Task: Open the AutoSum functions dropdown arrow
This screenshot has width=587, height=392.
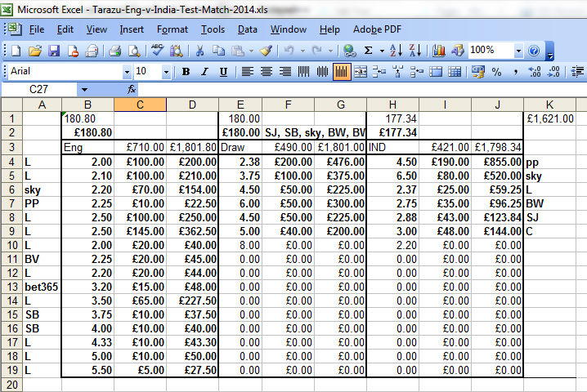Action: click(382, 51)
